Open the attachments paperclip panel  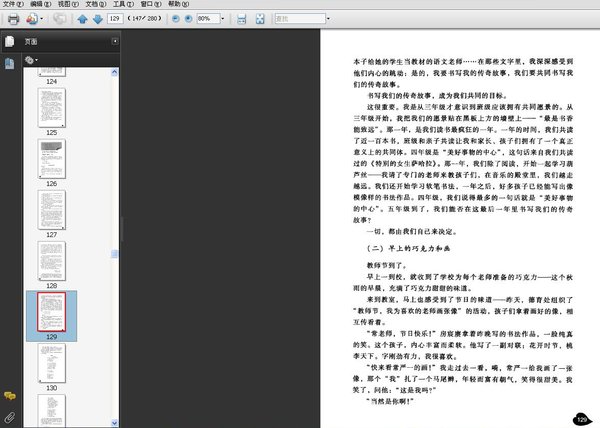pos(10,415)
